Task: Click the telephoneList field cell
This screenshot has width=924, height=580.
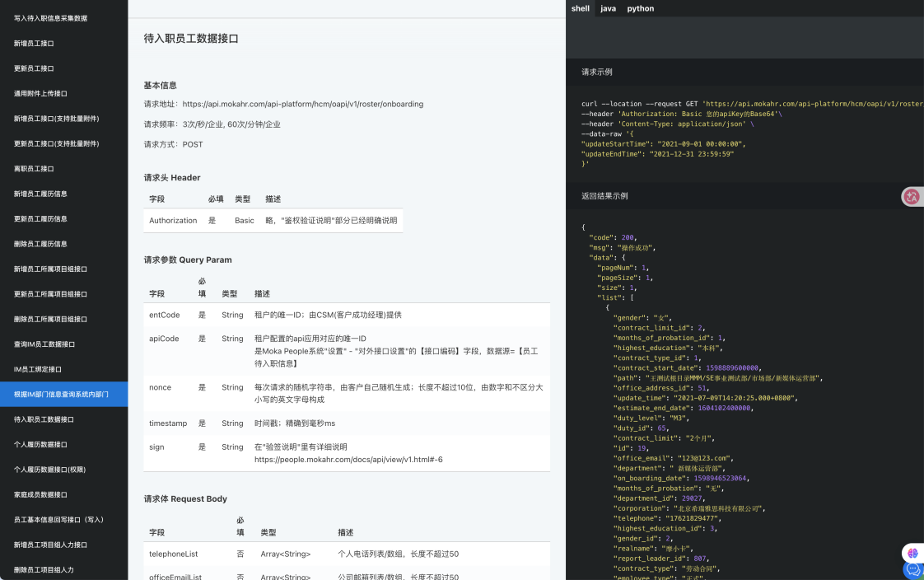Action: pos(173,554)
